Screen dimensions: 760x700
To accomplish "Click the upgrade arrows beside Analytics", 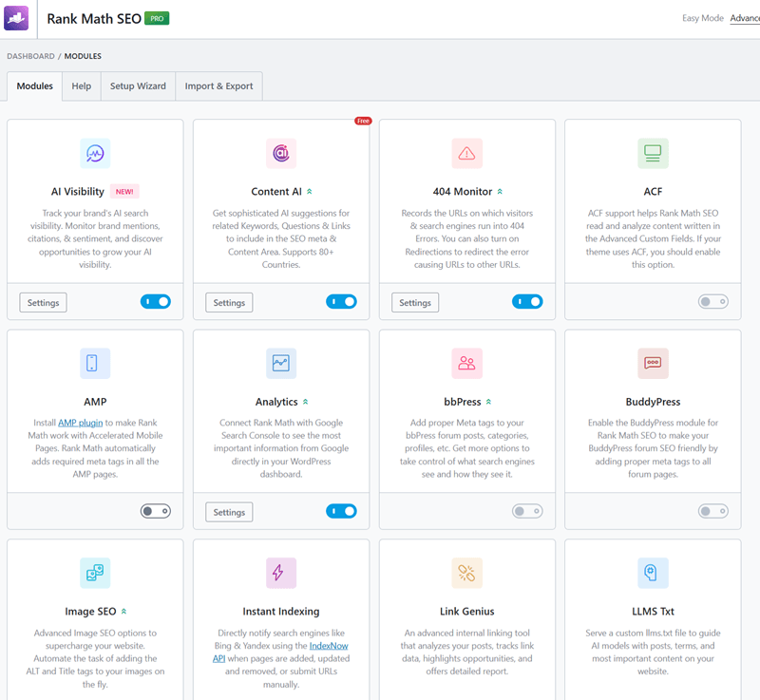I will [x=305, y=402].
